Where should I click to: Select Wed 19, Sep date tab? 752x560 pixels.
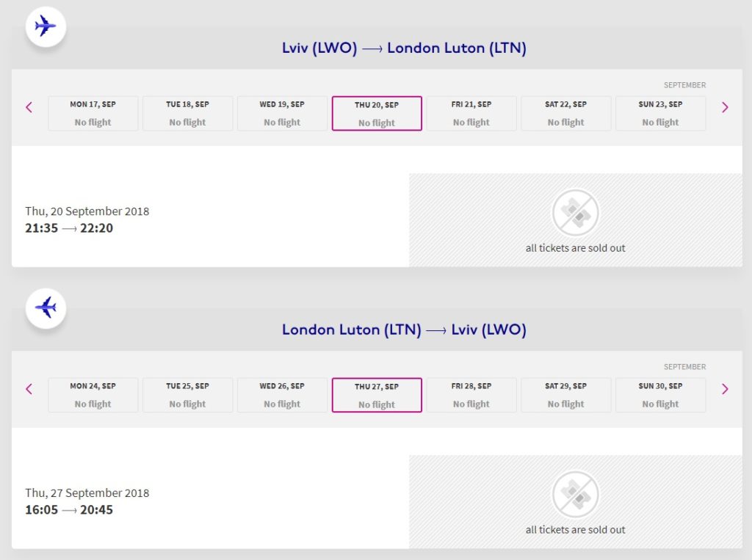(282, 114)
